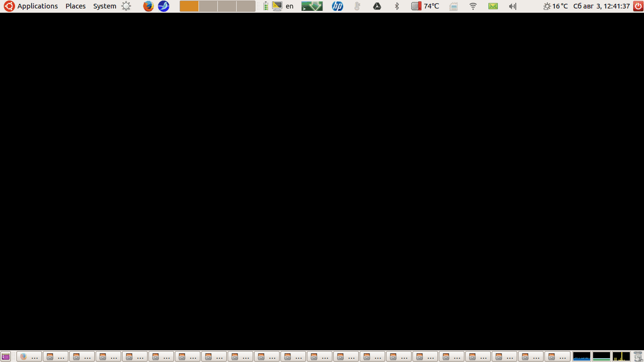Open the System menu
The width and height of the screenshot is (644, 362).
pyautogui.click(x=105, y=6)
